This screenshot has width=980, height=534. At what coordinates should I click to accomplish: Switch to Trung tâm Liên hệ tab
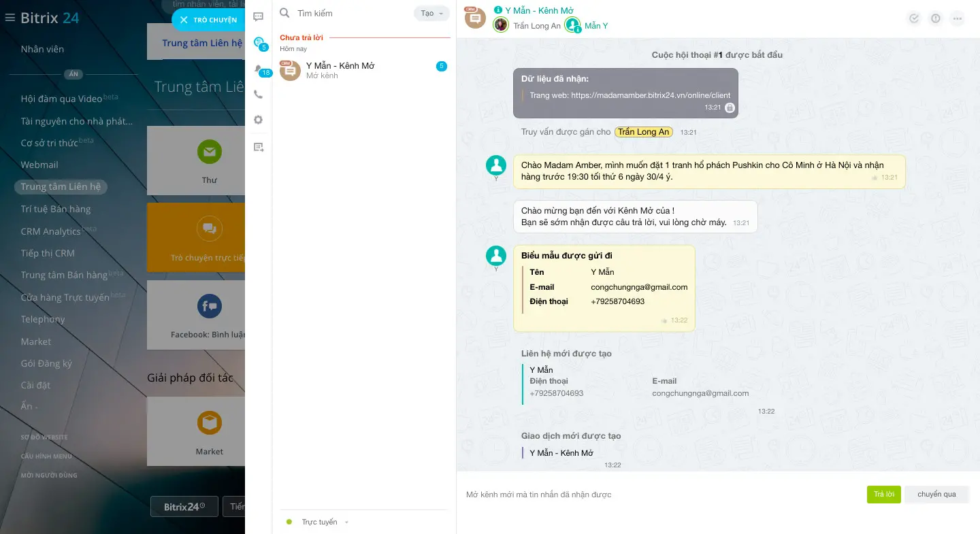point(201,43)
